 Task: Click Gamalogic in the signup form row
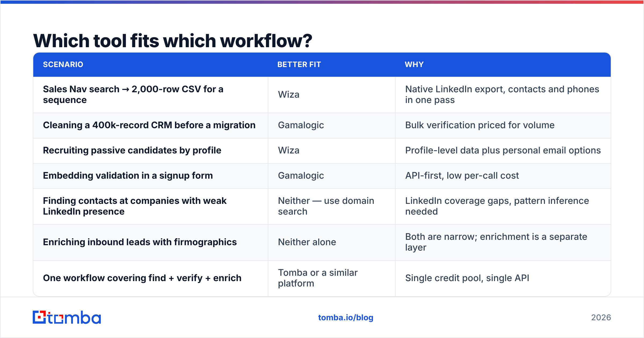pyautogui.click(x=301, y=176)
